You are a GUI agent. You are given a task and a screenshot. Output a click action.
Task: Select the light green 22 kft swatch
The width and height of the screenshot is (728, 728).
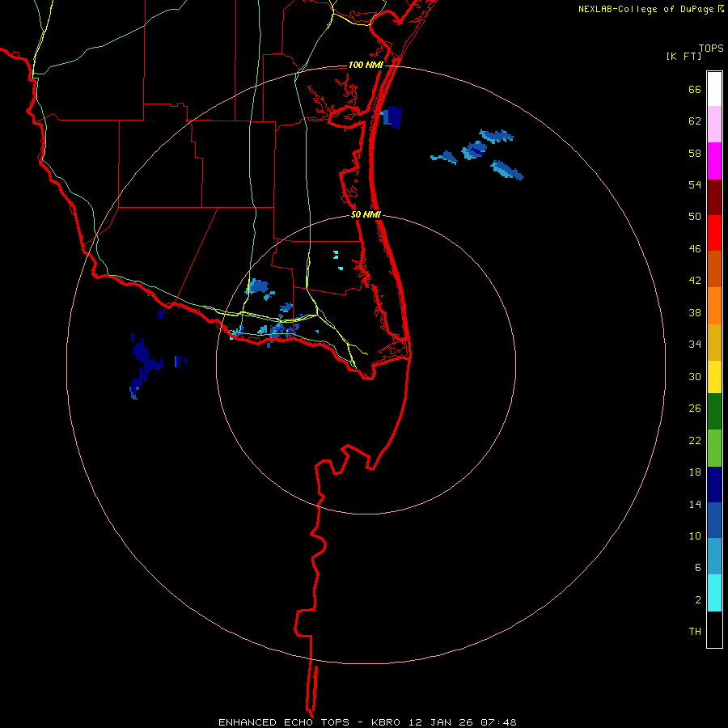714,448
